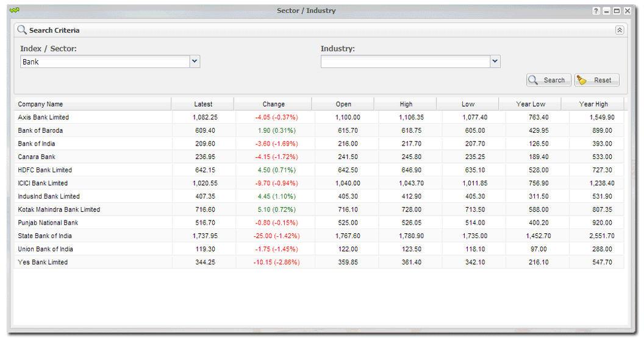The image size is (644, 338).
Task: Sort by Change column header
Action: (273, 104)
